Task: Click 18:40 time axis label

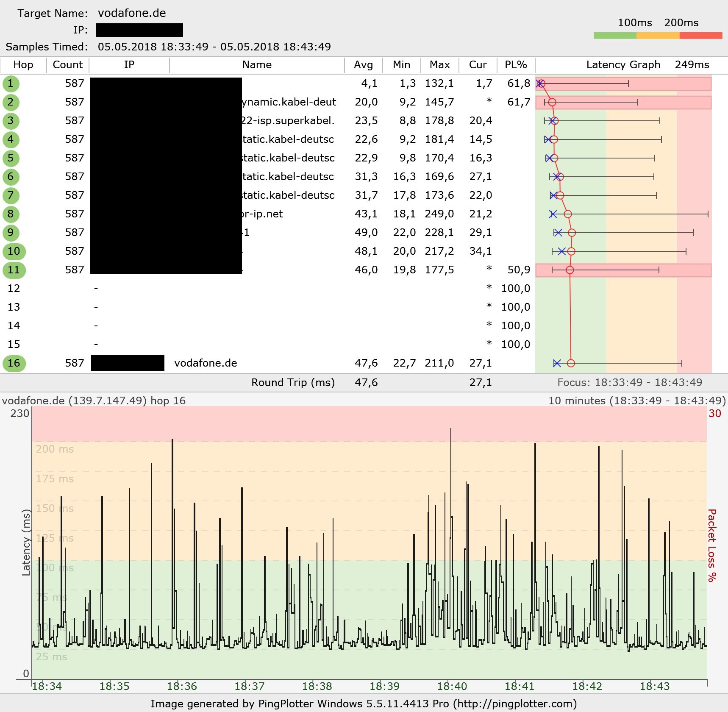Action: (x=452, y=687)
